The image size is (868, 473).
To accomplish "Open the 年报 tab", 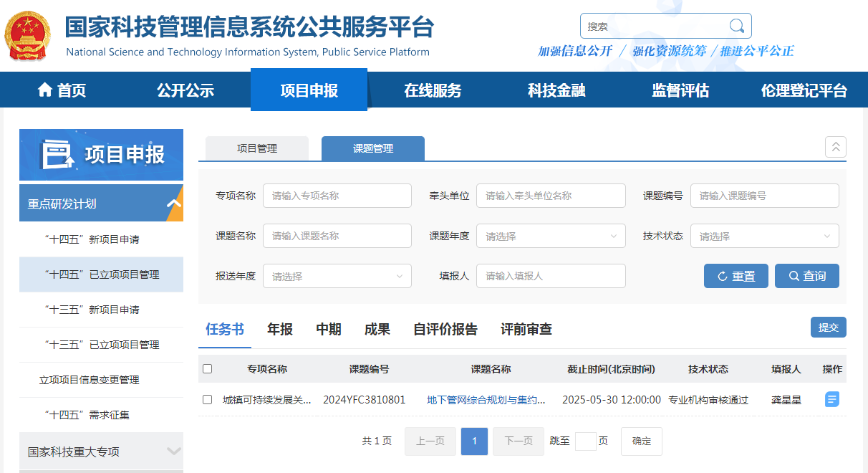I will tap(280, 329).
